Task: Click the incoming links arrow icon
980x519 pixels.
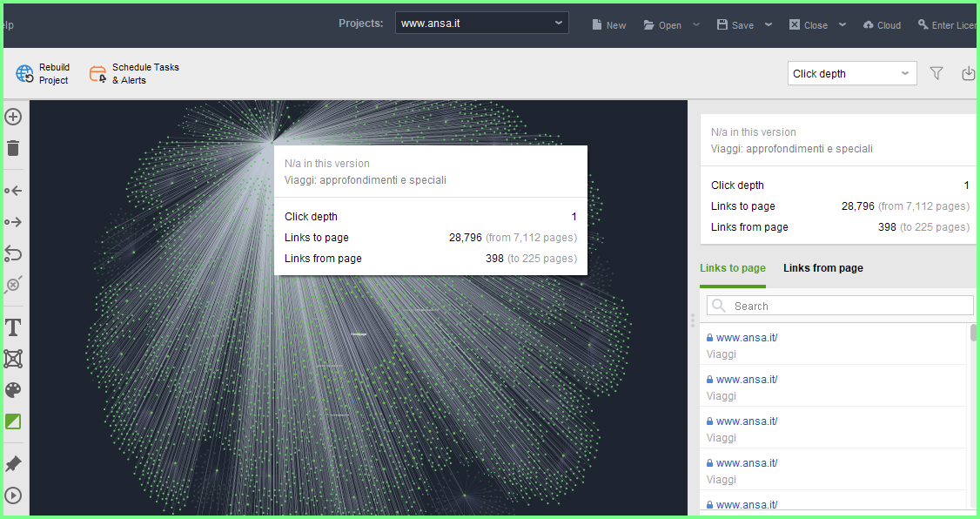Action: point(13,191)
